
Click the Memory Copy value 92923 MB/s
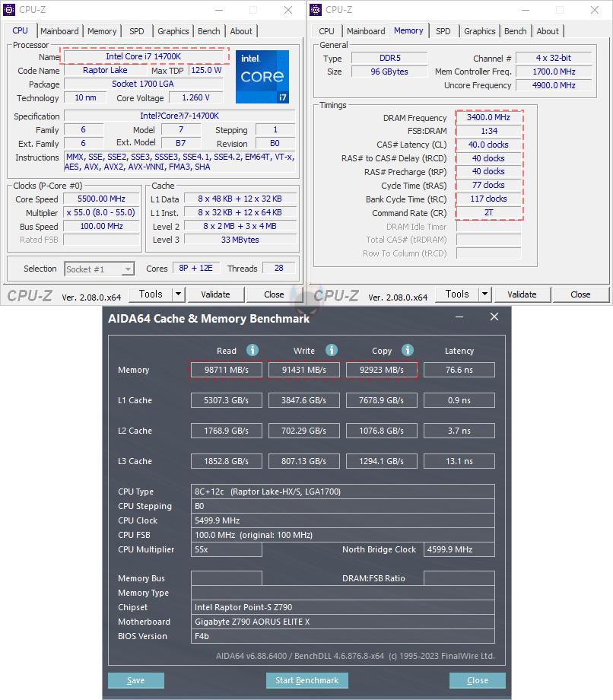pos(382,370)
